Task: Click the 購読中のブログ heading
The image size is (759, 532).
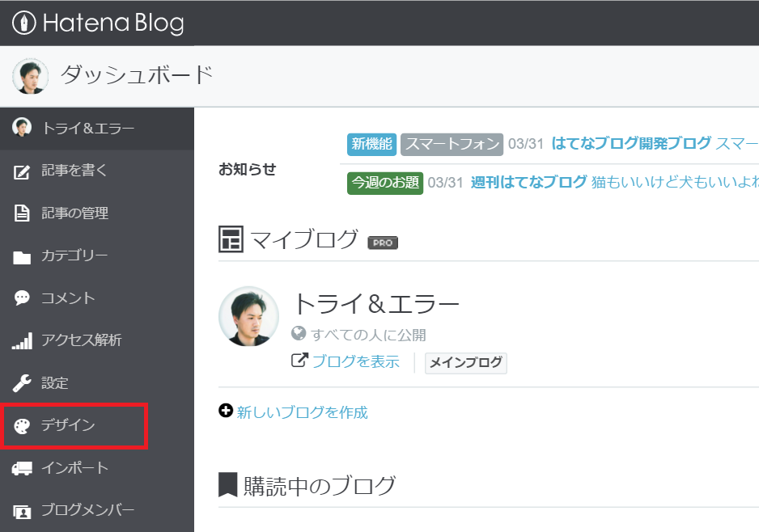Action: coord(320,486)
